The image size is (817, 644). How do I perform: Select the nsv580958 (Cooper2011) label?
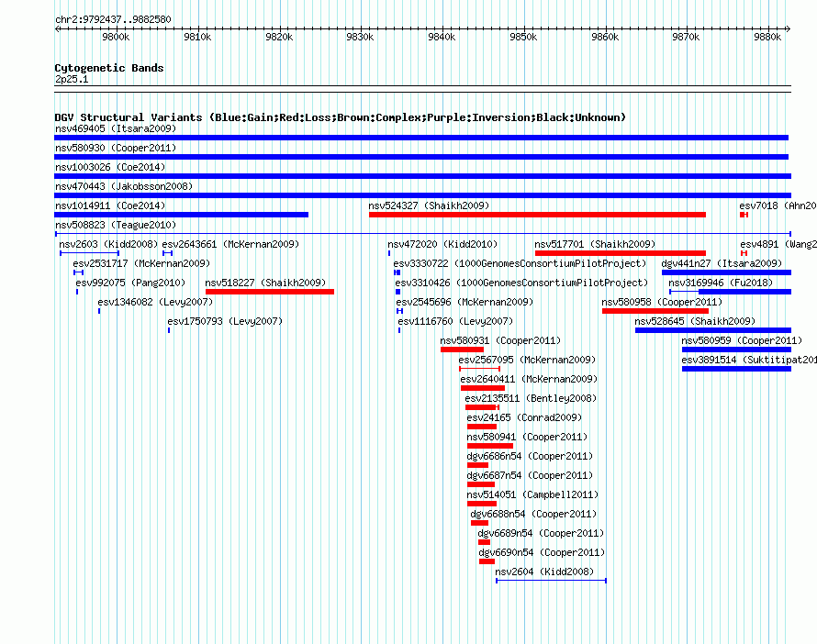[662, 302]
